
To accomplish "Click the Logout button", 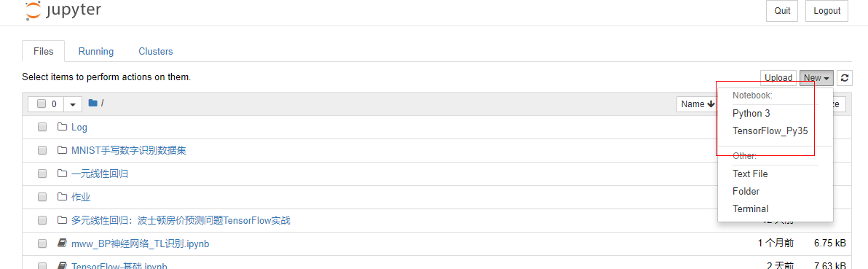I will 827,11.
